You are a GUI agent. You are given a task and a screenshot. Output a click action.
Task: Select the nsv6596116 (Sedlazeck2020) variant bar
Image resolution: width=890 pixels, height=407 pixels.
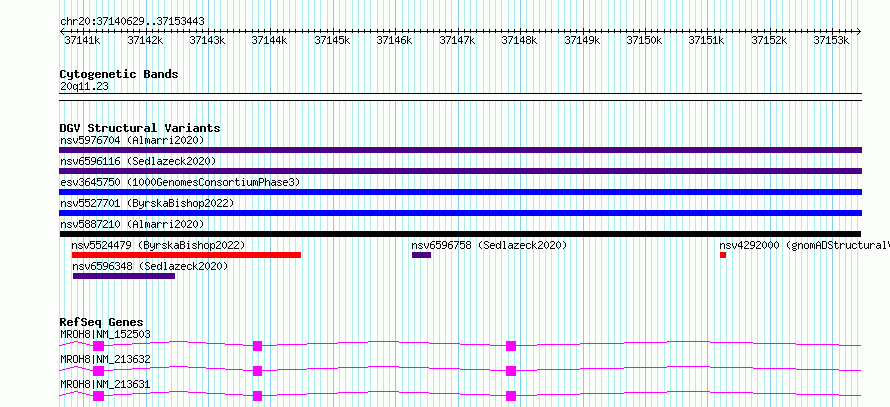[460, 171]
